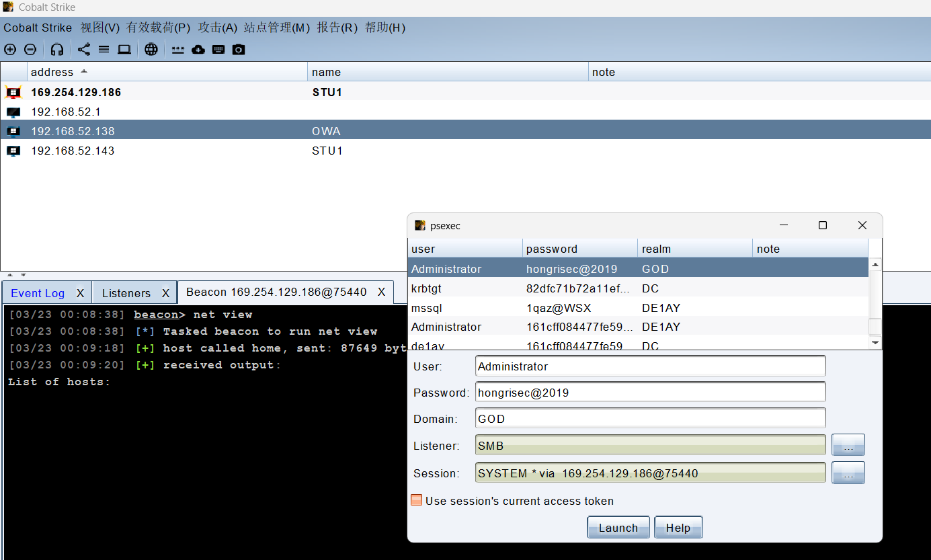931x560 pixels.
Task: Switch to Session Table list icon
Action: [x=104, y=49]
